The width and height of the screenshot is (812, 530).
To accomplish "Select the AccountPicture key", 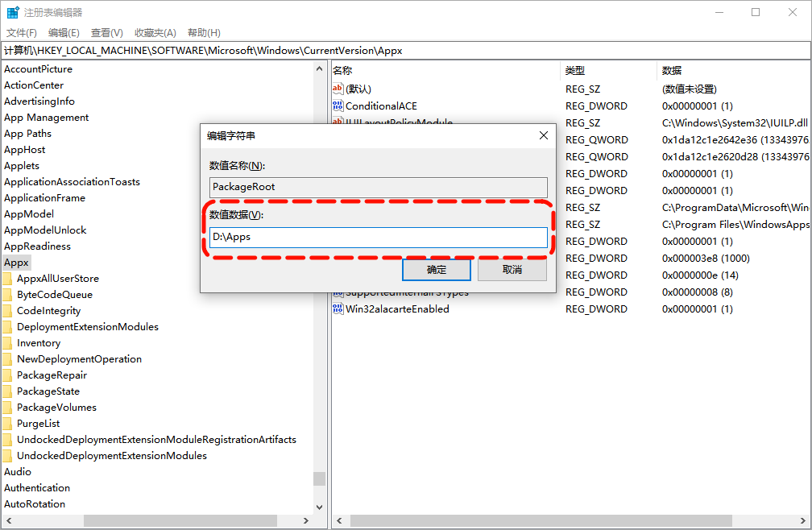I will tap(39, 68).
